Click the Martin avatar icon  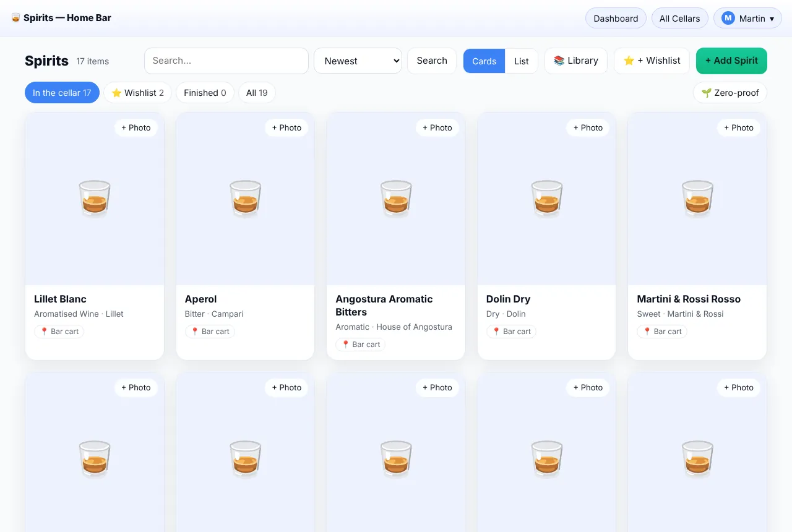[x=728, y=19]
